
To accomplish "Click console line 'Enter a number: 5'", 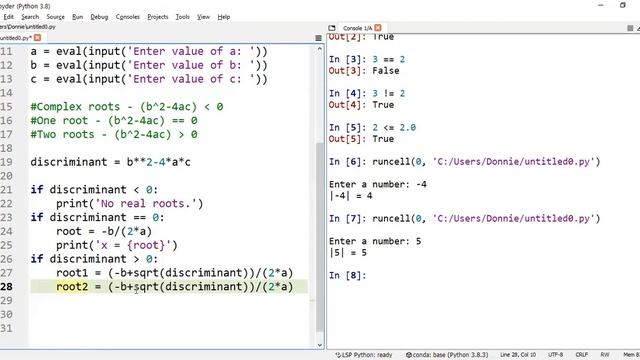I will 375,241.
